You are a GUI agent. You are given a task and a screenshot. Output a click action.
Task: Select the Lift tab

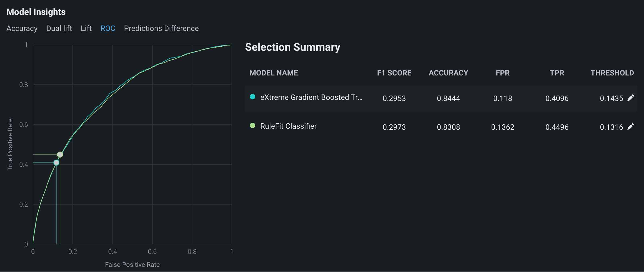(x=86, y=29)
